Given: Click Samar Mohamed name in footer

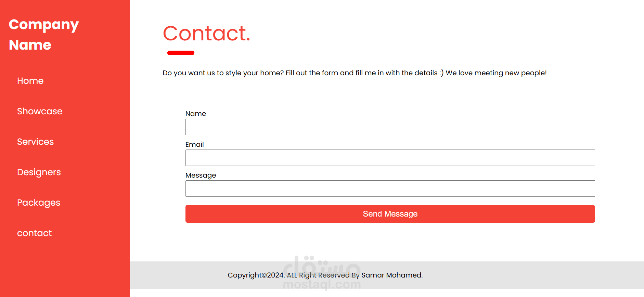Looking at the screenshot, I should [x=392, y=275].
